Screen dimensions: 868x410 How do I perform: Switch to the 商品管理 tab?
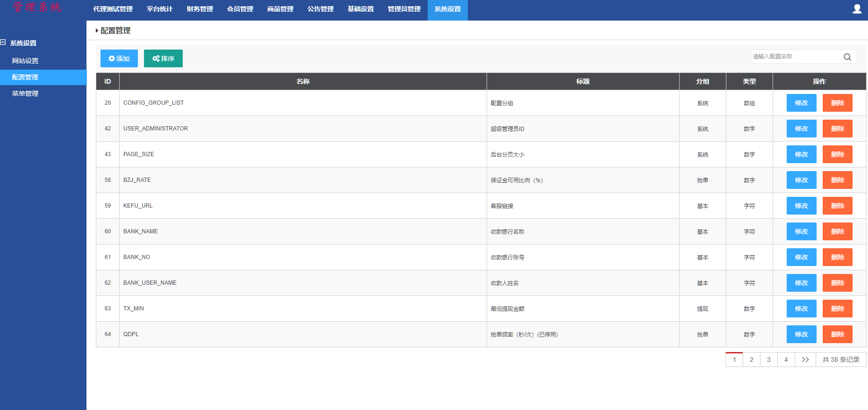[280, 9]
